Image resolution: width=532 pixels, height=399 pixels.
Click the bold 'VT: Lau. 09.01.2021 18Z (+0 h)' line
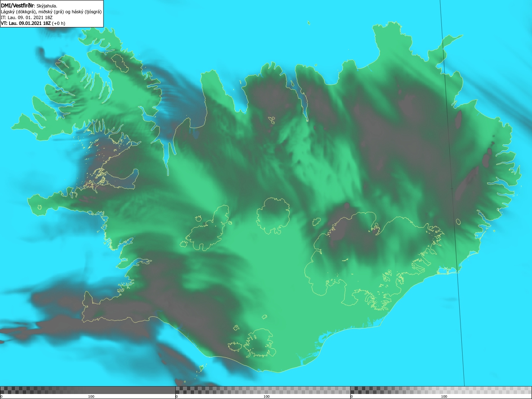pyautogui.click(x=33, y=23)
